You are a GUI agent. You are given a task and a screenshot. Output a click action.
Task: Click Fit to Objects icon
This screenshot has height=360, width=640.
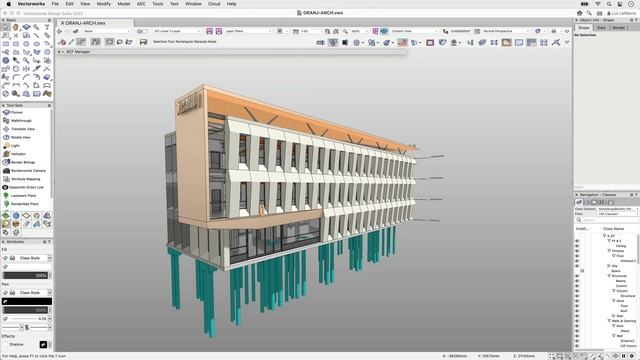click(x=336, y=31)
